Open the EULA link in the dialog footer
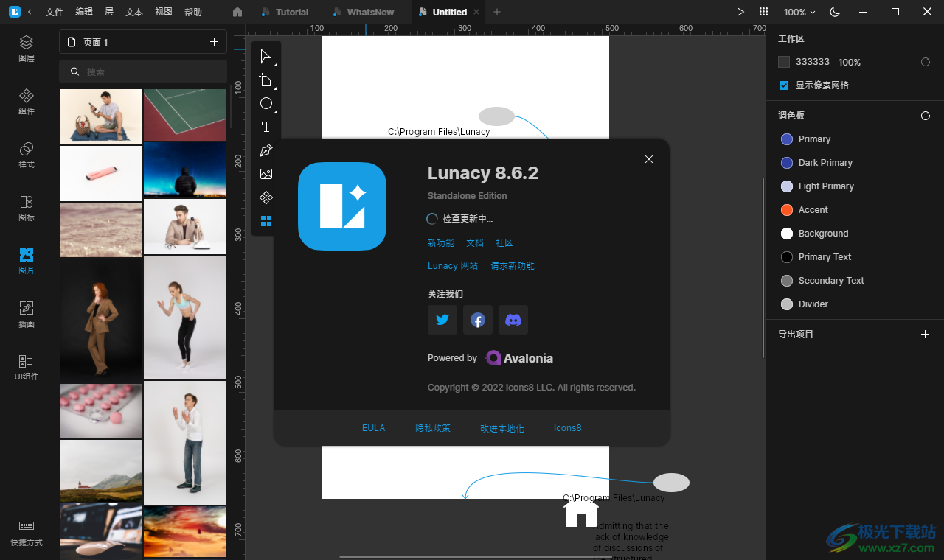Screen dimensions: 944x560 [373, 427]
